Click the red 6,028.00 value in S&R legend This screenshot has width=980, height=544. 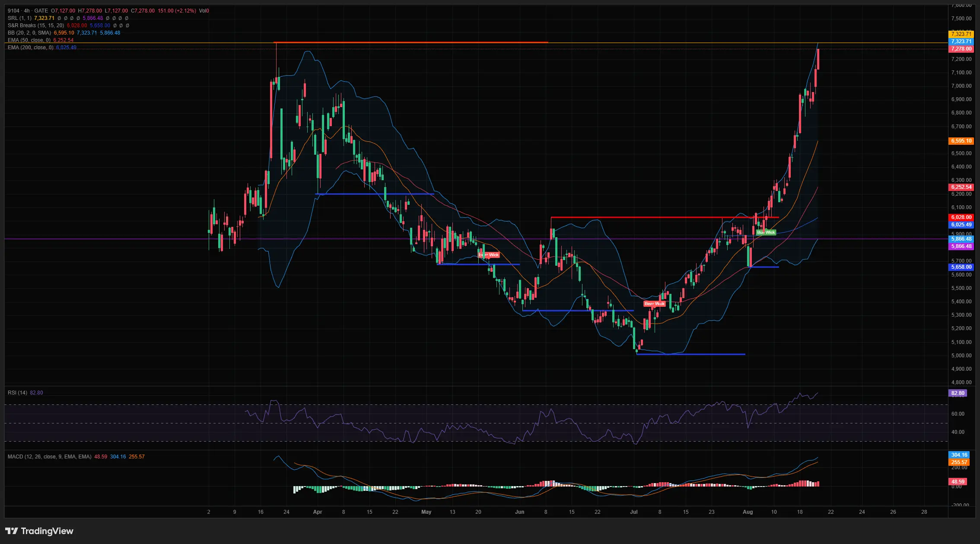[77, 25]
